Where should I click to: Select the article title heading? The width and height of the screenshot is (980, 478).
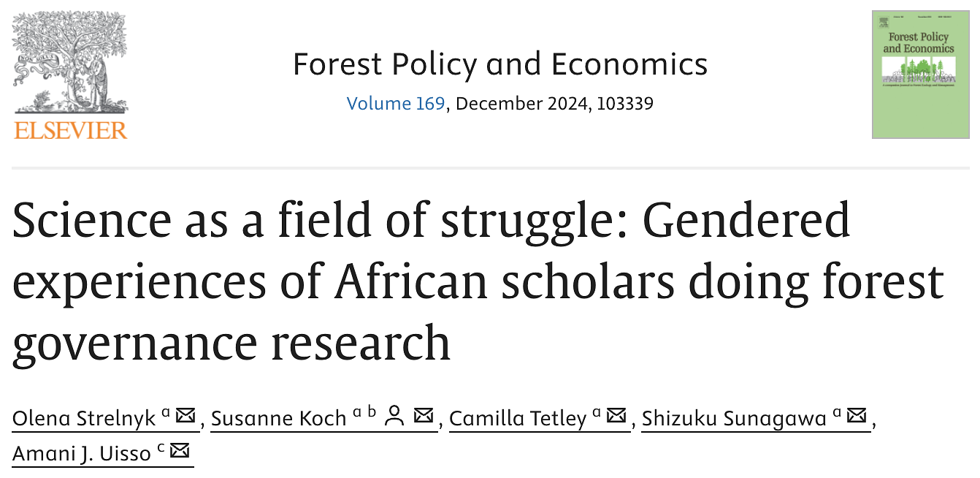click(478, 281)
